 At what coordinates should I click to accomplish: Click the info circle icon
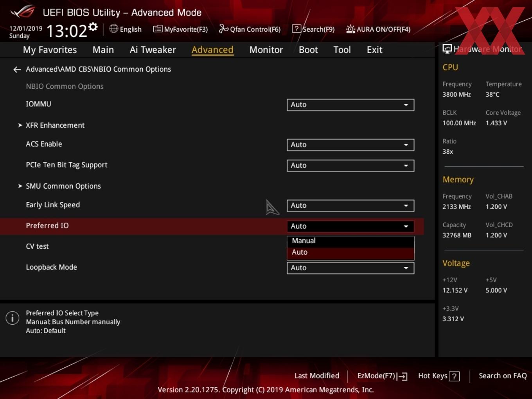[x=13, y=318]
